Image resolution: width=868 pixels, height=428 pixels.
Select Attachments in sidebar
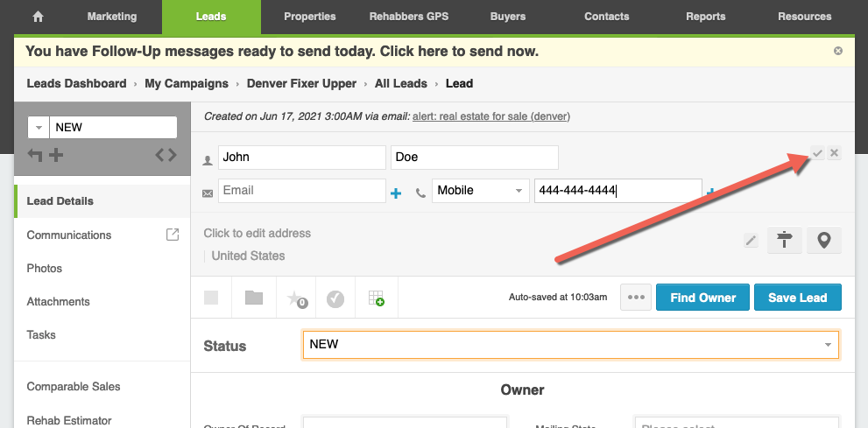58,301
